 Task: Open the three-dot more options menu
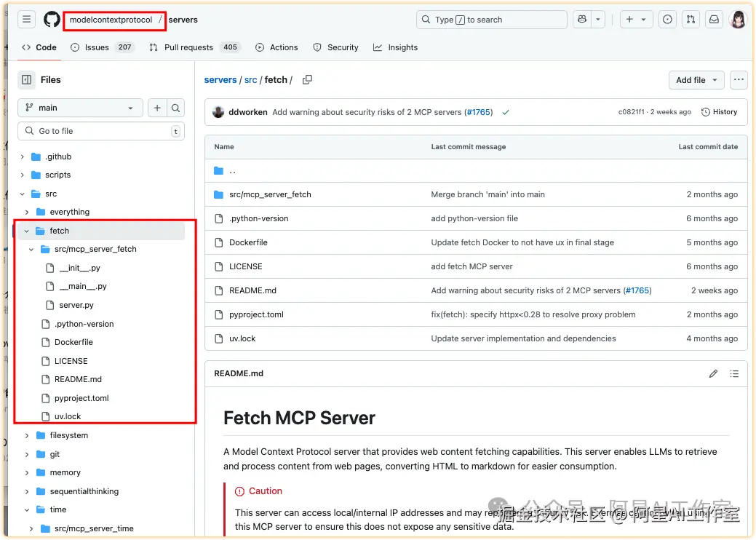[739, 80]
